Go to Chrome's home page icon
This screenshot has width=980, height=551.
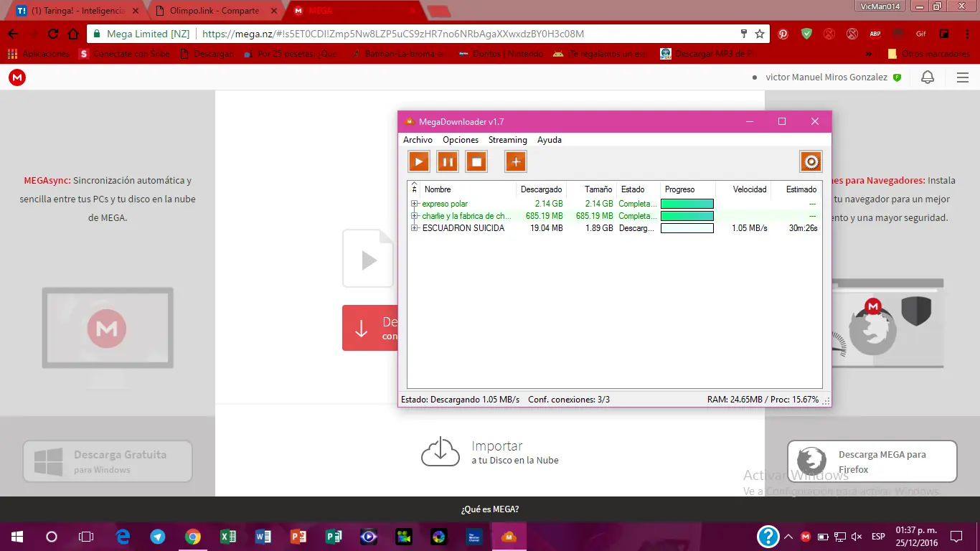(73, 34)
